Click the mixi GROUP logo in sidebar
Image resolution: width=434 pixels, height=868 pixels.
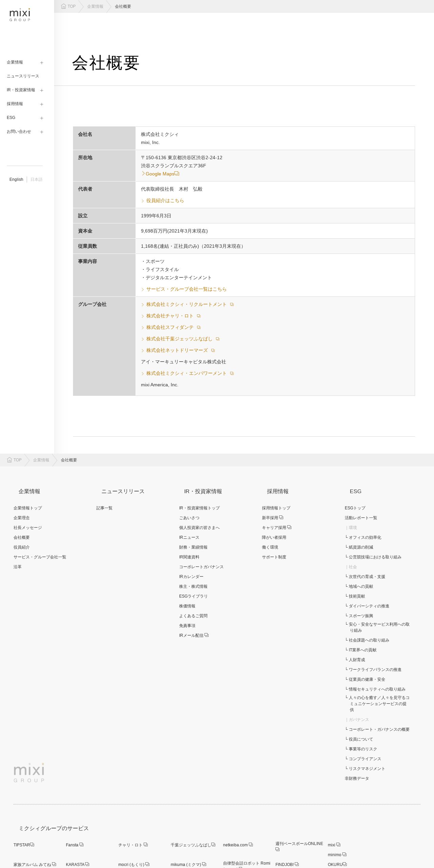[20, 15]
